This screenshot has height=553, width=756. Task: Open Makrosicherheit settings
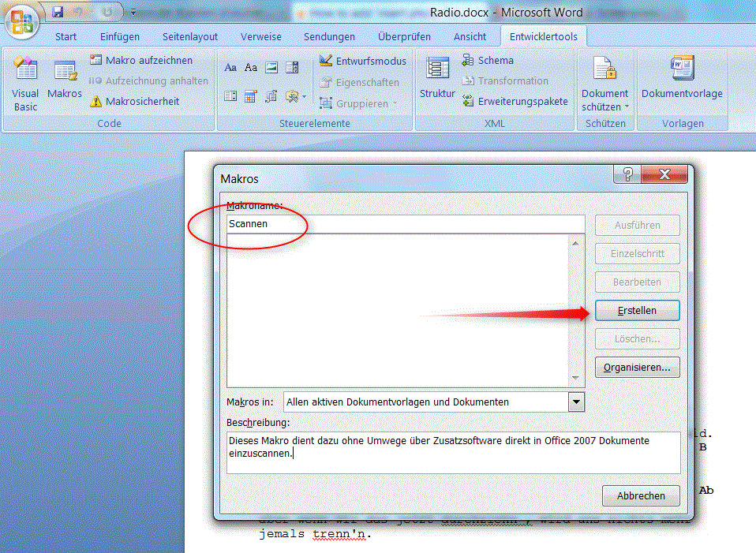pyautogui.click(x=134, y=101)
